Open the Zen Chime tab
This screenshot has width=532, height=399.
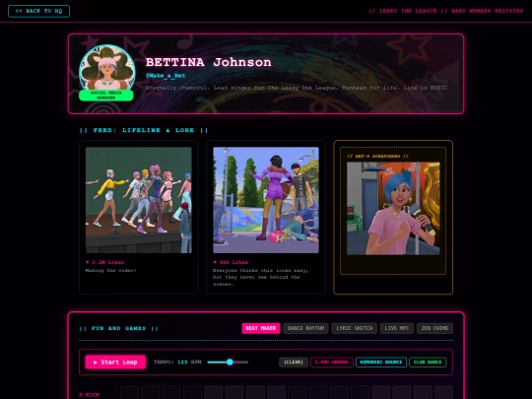pos(434,328)
